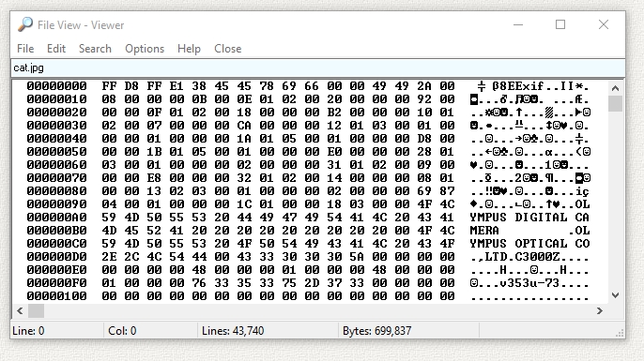Click the horizontal scrollbar left arrow
This screenshot has width=644, height=361.
click(20, 311)
